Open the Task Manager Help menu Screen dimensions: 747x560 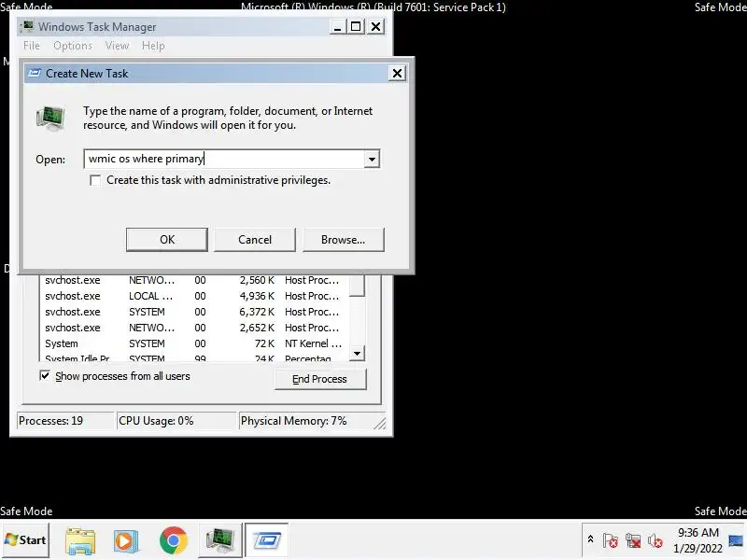tap(153, 46)
